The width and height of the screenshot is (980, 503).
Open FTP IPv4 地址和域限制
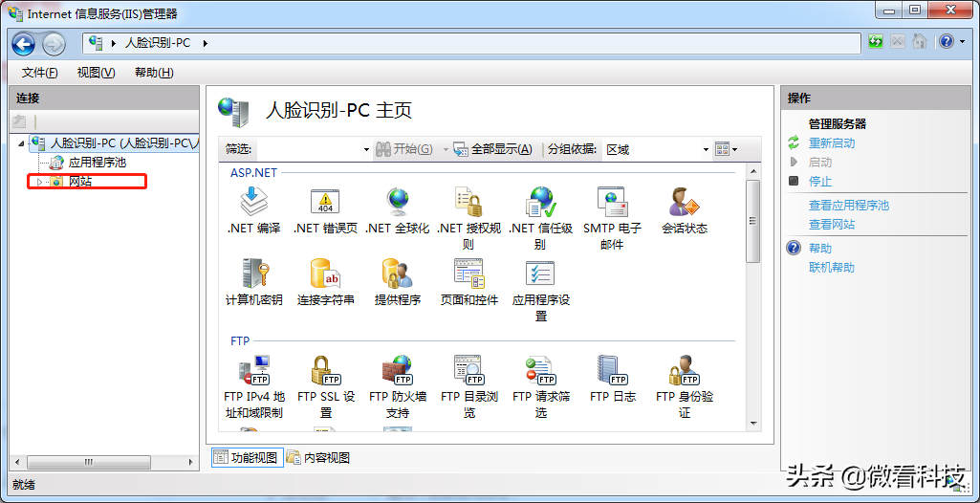click(x=253, y=386)
